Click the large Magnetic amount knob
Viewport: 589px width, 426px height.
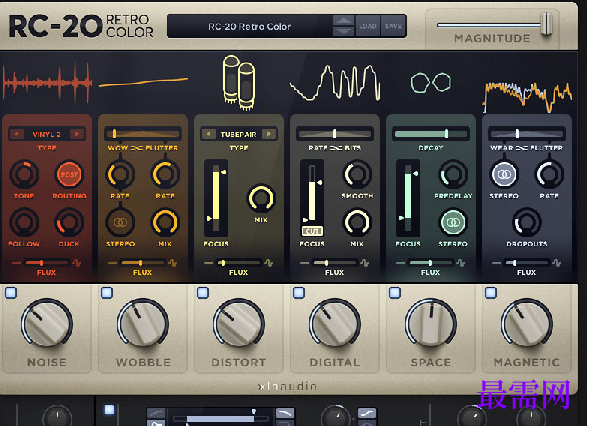tap(527, 323)
